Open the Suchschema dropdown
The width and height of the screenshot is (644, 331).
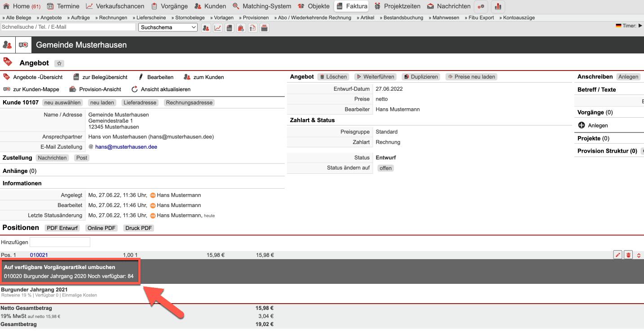click(168, 27)
